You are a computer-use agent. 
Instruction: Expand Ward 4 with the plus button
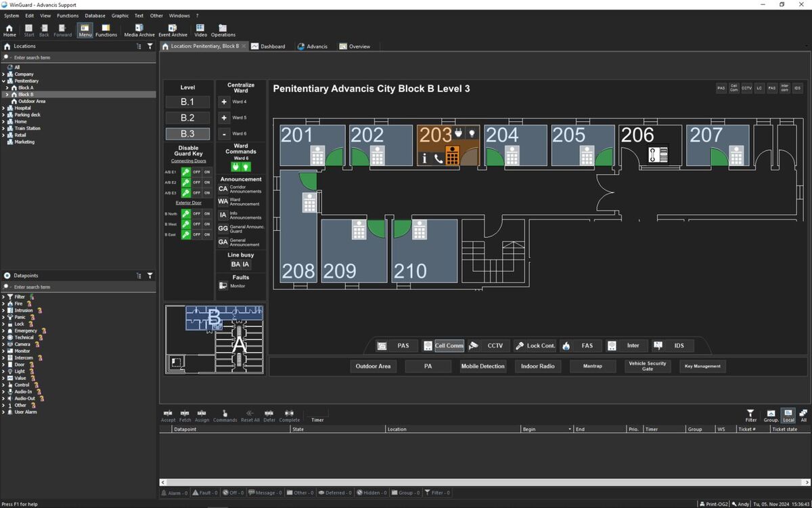[x=224, y=102]
